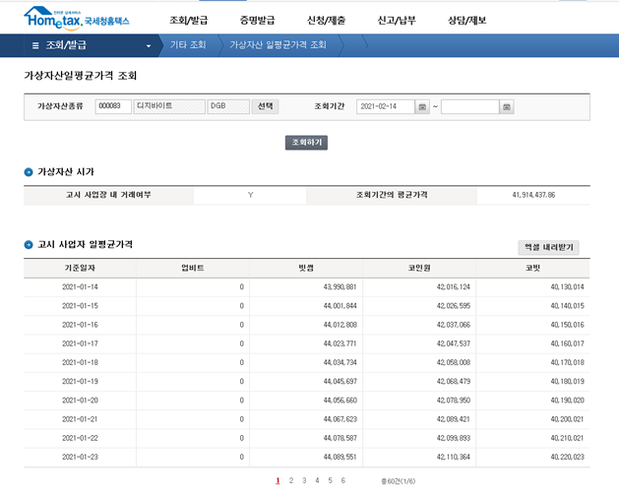Click the 코인원 value 42,016,124
Screen dimensions: 619x497
click(453, 287)
